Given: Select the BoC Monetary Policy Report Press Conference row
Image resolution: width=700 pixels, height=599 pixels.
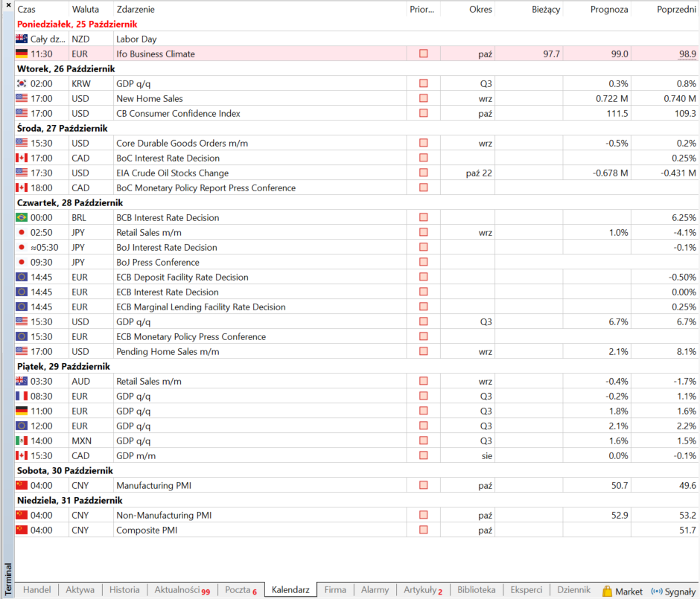Looking at the screenshot, I should (357, 188).
